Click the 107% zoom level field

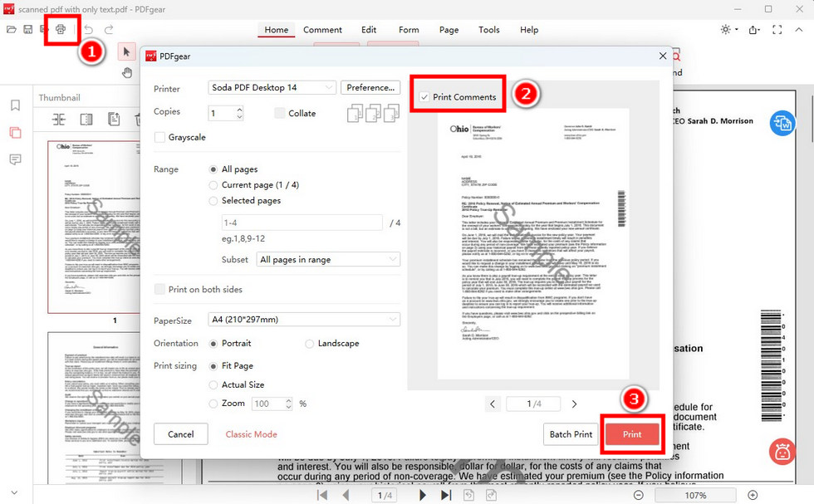coord(695,495)
